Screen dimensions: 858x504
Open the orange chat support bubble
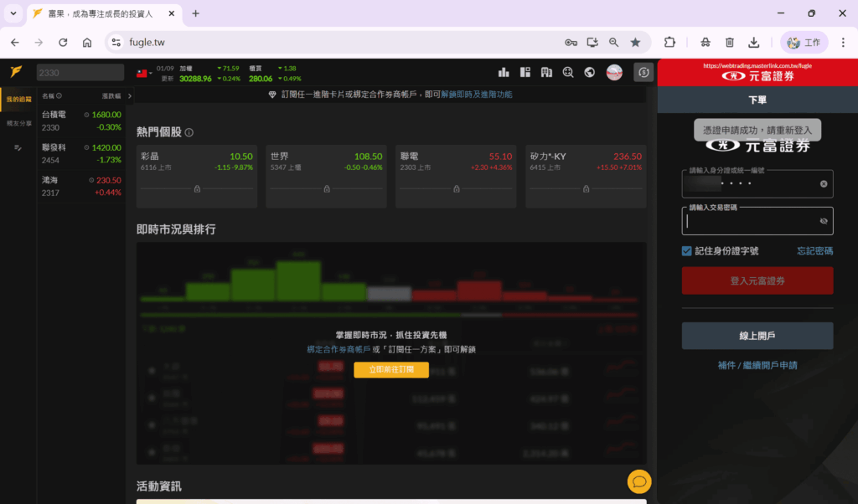tap(638, 481)
